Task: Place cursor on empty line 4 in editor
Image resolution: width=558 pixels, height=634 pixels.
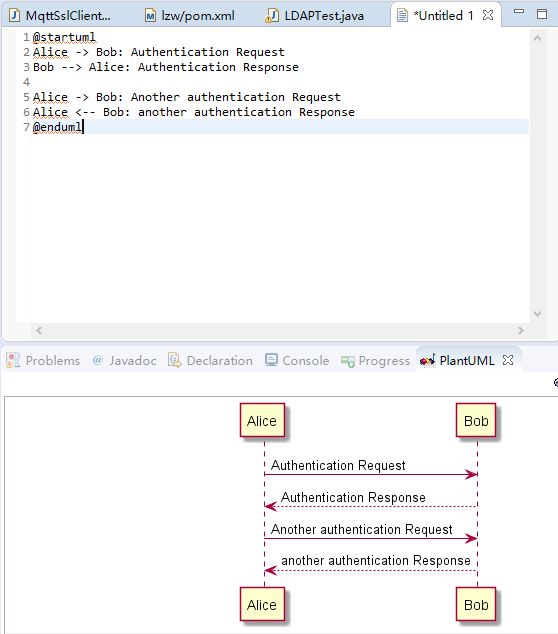Action: [x=280, y=82]
